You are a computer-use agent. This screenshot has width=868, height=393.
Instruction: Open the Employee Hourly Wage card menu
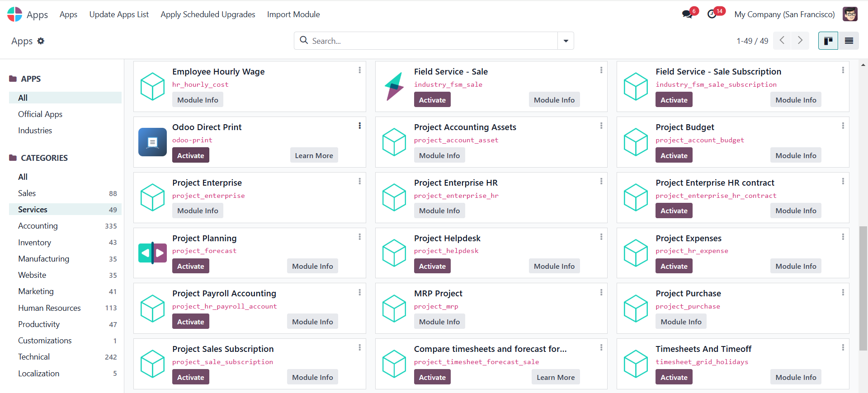coord(359,70)
